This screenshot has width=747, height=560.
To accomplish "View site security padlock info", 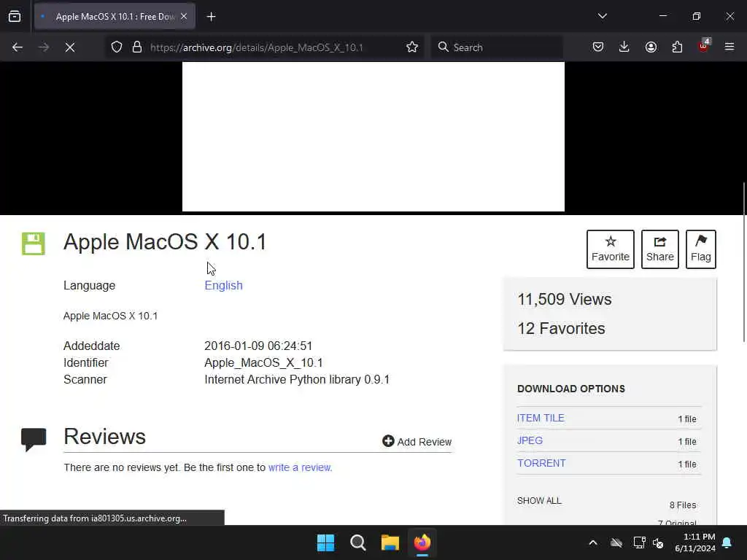I will tap(136, 47).
